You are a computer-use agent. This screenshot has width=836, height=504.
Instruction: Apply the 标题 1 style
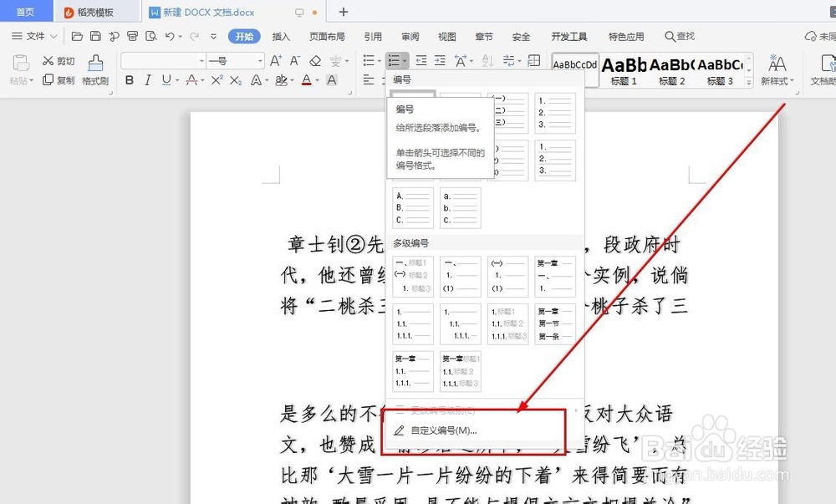point(624,70)
